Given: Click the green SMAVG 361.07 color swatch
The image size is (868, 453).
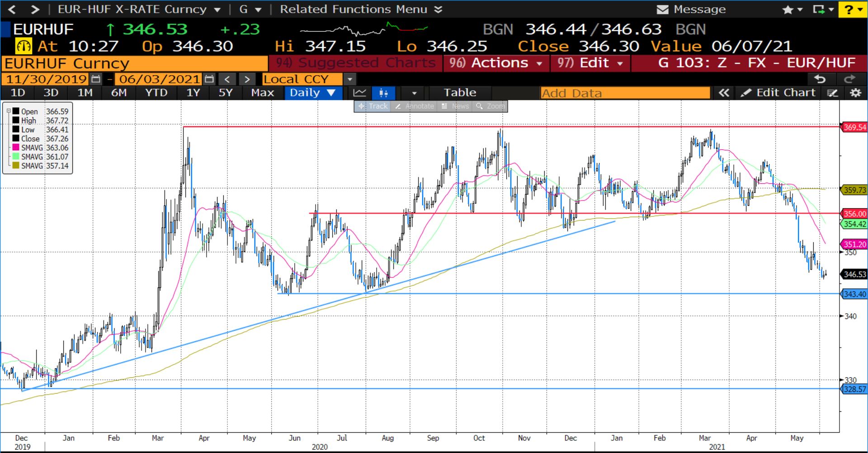Looking at the screenshot, I should pyautogui.click(x=16, y=157).
